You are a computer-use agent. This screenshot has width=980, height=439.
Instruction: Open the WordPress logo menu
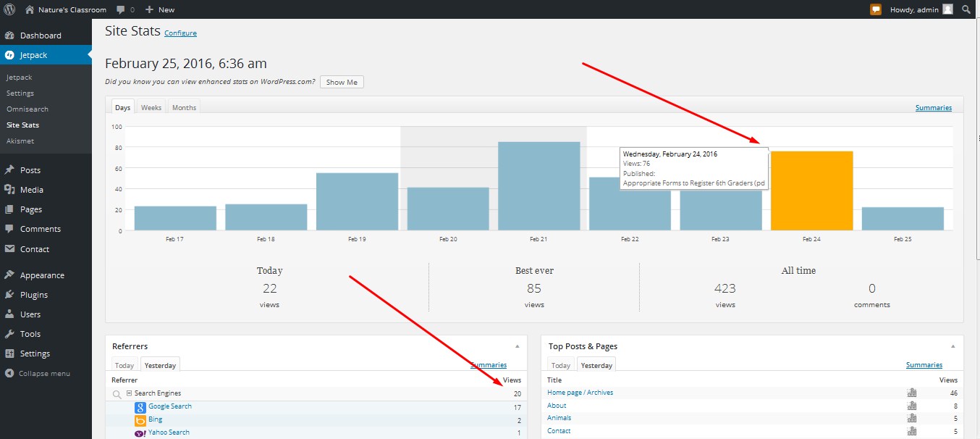click(x=10, y=9)
